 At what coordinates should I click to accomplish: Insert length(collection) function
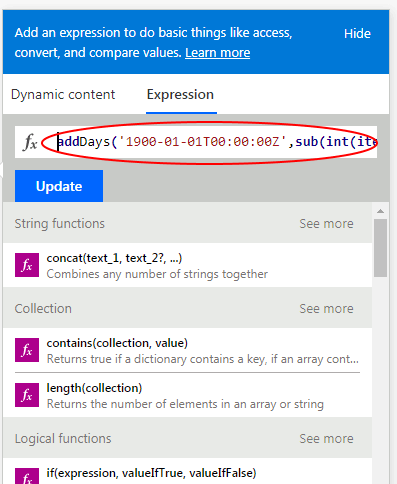pyautogui.click(x=188, y=395)
